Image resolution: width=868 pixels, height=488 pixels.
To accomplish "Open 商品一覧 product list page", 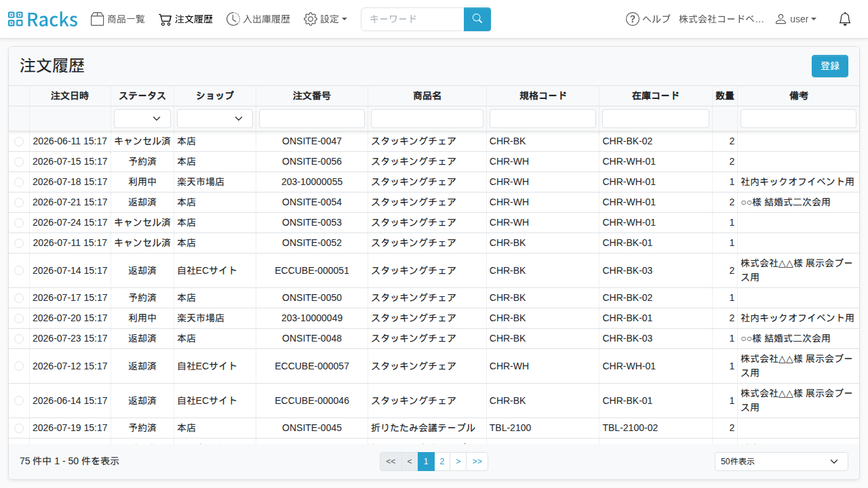I will 118,19.
